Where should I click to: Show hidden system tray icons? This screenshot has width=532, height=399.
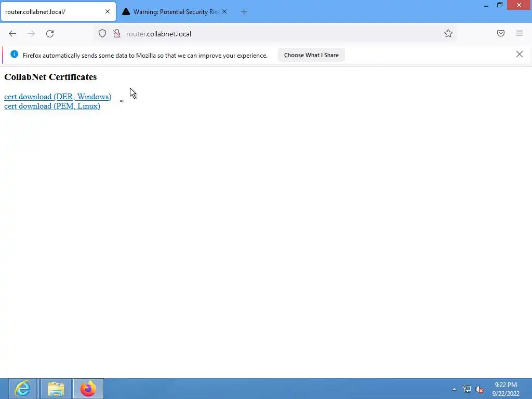click(454, 389)
